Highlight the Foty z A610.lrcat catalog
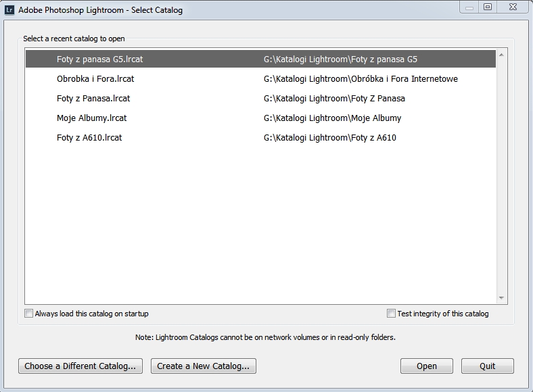Viewport: 533px width, 392px height. tap(89, 138)
